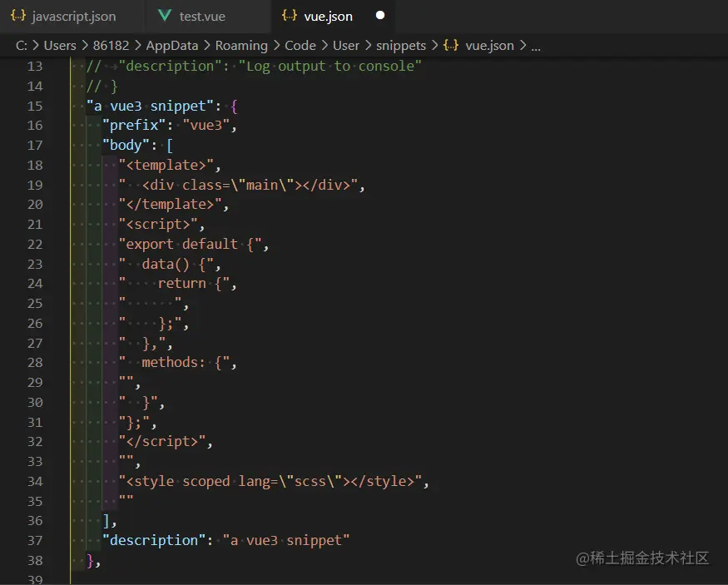The width and height of the screenshot is (728, 585).
Task: Click the div class="main" line
Action: (238, 186)
